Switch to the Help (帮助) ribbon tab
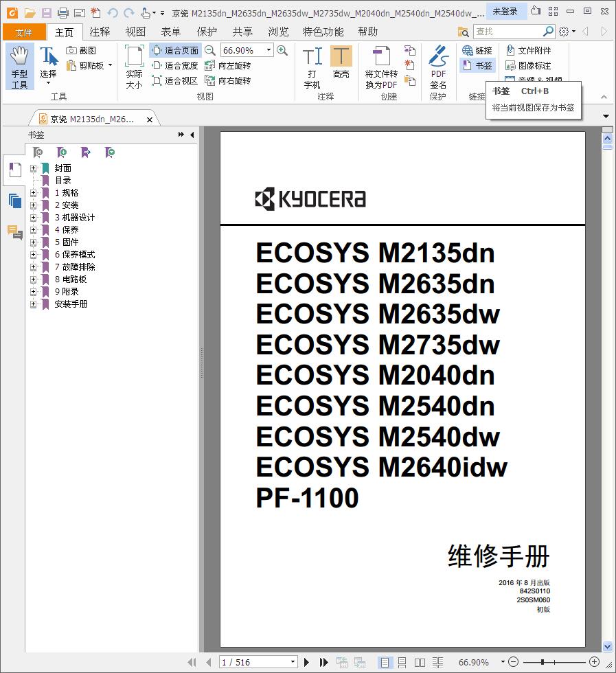616x673 pixels. [x=368, y=32]
